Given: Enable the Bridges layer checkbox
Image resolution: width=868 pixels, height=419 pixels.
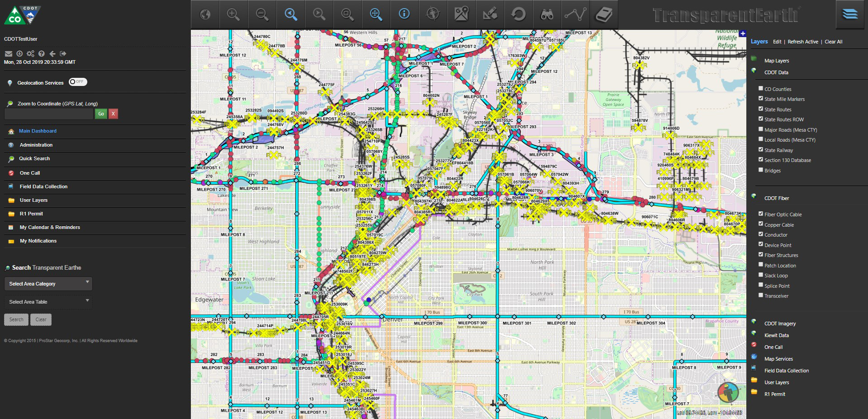Looking at the screenshot, I should pos(761,169).
